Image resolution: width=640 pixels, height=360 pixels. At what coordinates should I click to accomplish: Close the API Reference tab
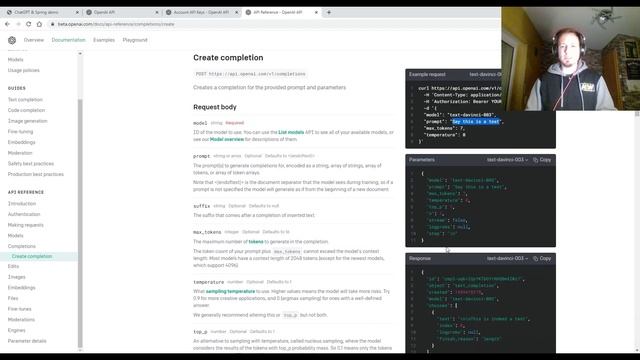pos(316,12)
